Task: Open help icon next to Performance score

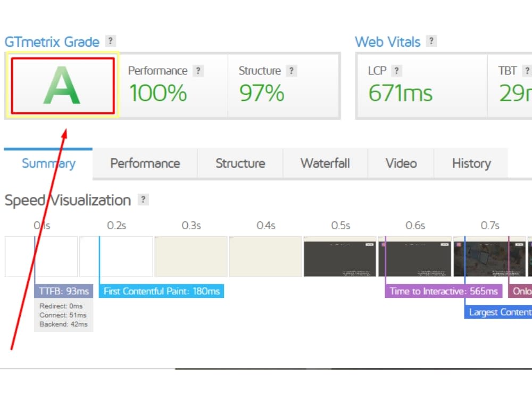Action: (x=198, y=71)
